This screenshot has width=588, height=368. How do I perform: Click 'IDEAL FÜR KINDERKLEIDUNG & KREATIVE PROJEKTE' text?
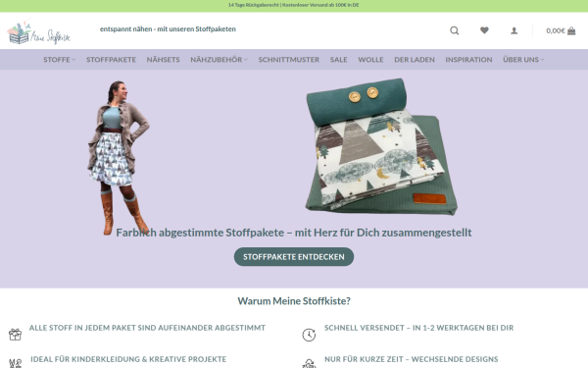point(128,359)
